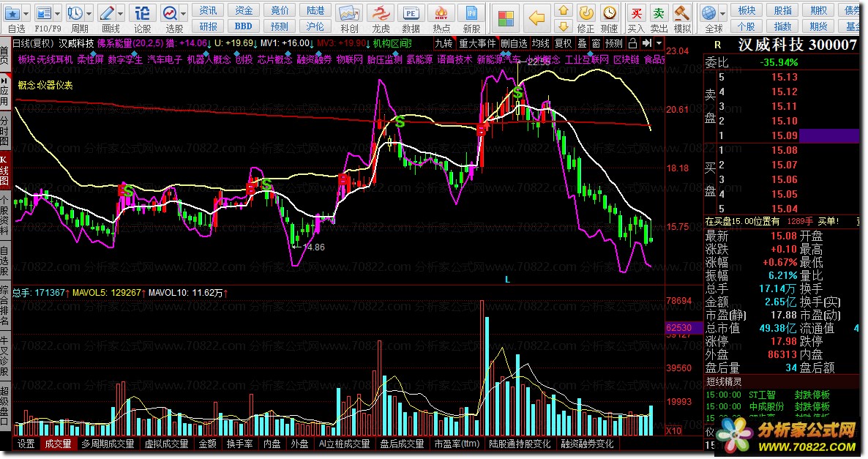Click the 资讯 news button
868x459 pixels.
(x=208, y=10)
